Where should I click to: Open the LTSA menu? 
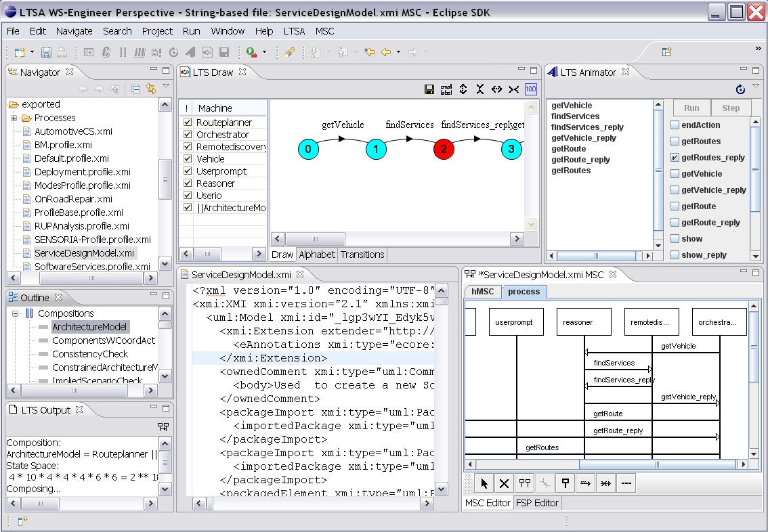[294, 31]
